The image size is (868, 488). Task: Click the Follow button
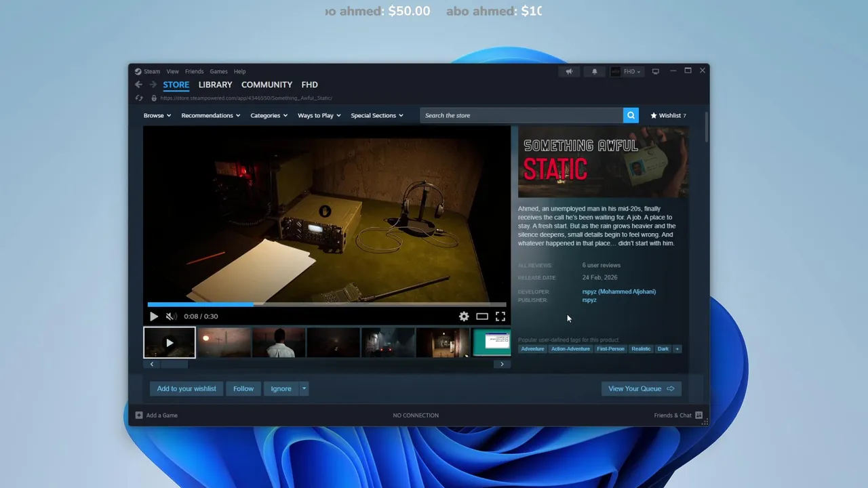pos(243,389)
